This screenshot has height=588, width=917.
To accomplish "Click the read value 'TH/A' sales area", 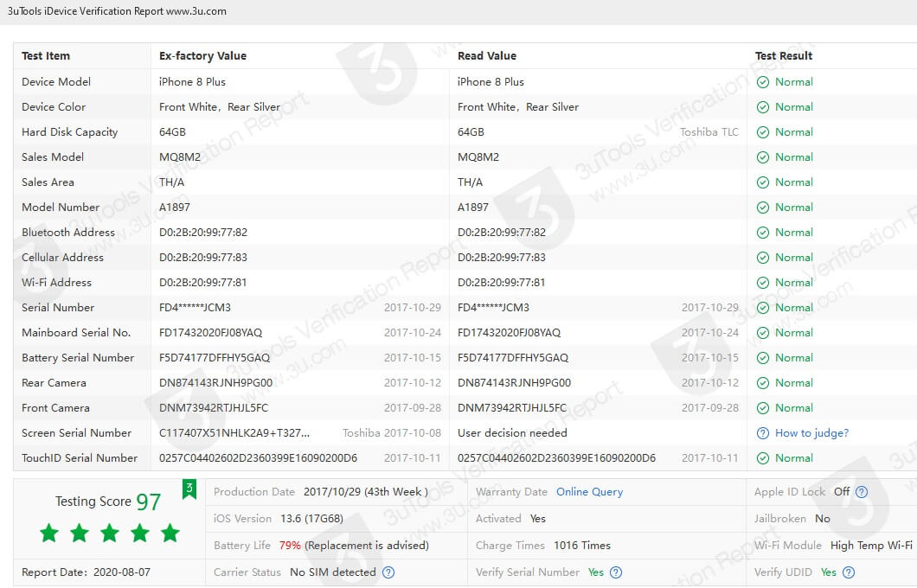I will (471, 182).
